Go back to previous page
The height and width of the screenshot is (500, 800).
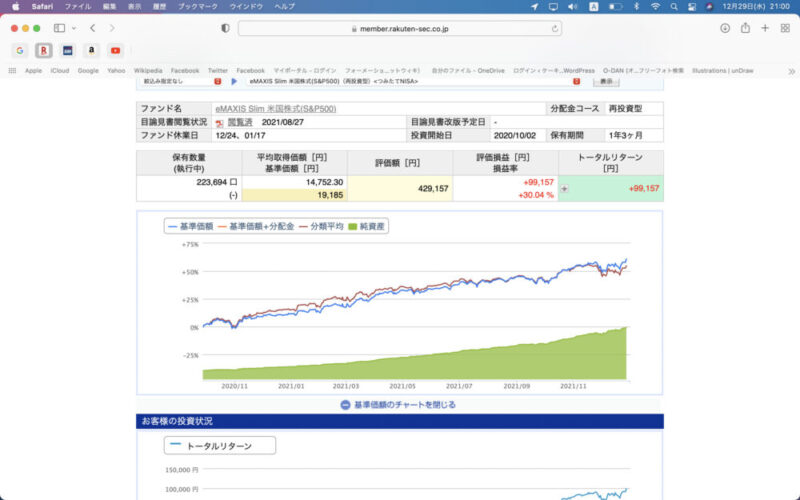click(92, 28)
